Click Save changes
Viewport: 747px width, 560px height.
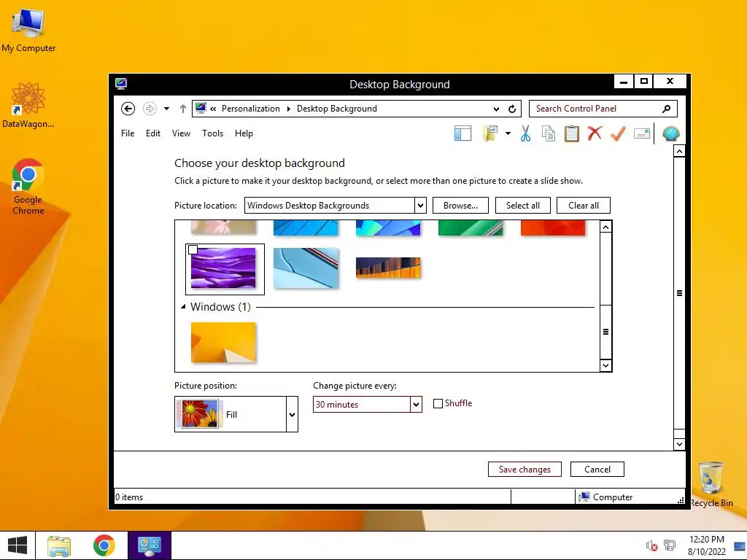(525, 469)
